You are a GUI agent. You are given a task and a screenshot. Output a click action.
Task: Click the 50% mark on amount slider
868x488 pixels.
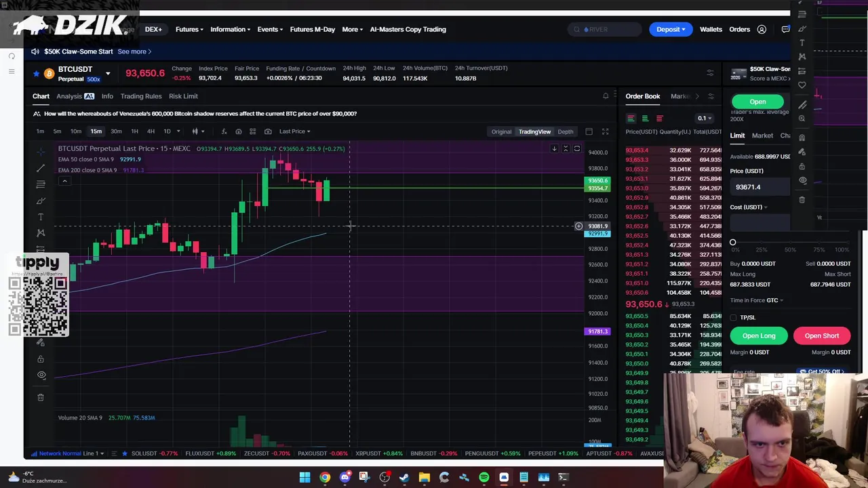[x=791, y=242]
